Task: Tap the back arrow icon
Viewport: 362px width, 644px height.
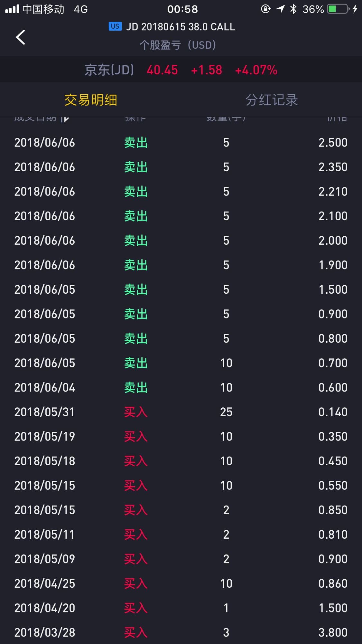Action: point(20,37)
